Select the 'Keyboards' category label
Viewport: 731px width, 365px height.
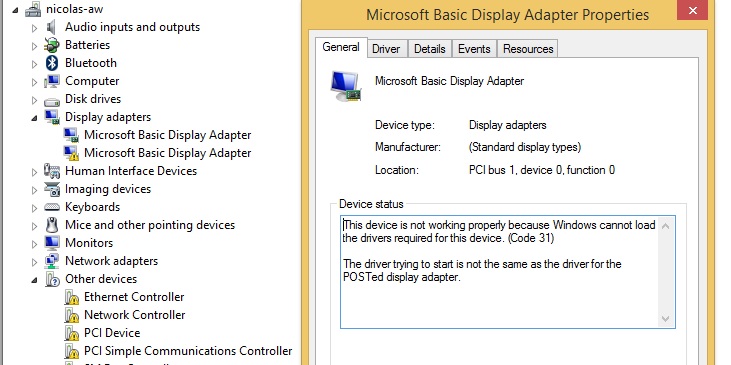92,207
